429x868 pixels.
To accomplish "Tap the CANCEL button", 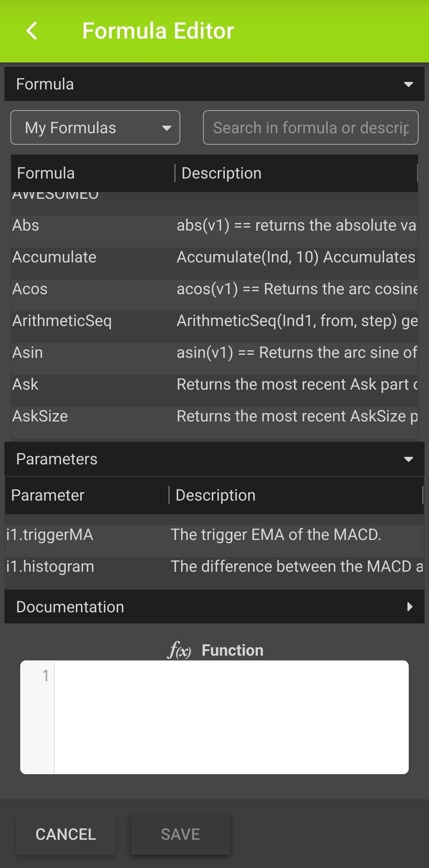I will (x=66, y=834).
